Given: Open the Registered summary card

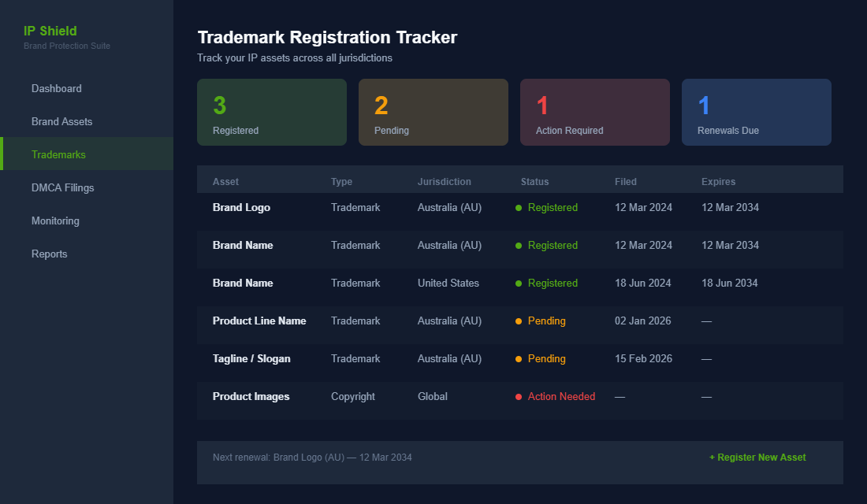Looking at the screenshot, I should click(271, 112).
